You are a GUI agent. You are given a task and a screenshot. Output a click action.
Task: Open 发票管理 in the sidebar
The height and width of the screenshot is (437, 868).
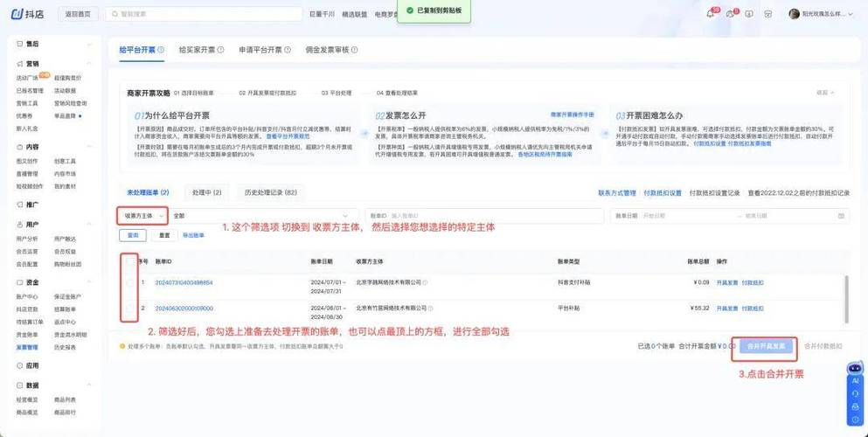point(26,347)
